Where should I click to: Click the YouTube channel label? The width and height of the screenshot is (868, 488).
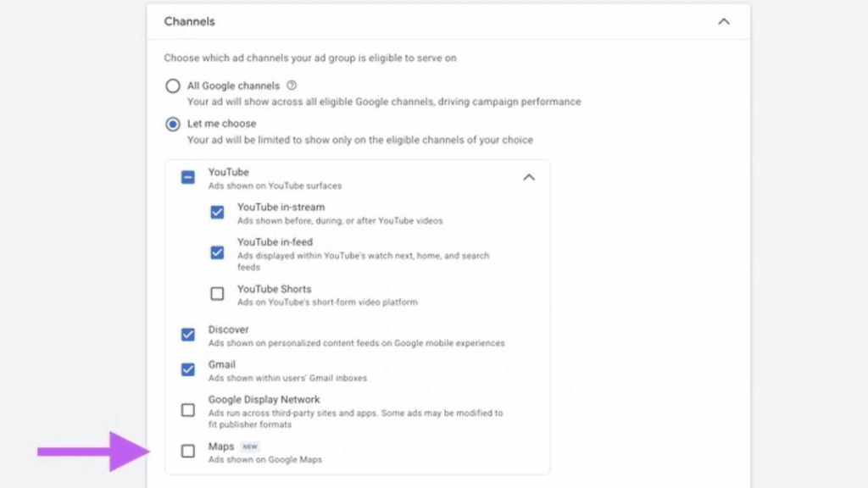point(228,171)
